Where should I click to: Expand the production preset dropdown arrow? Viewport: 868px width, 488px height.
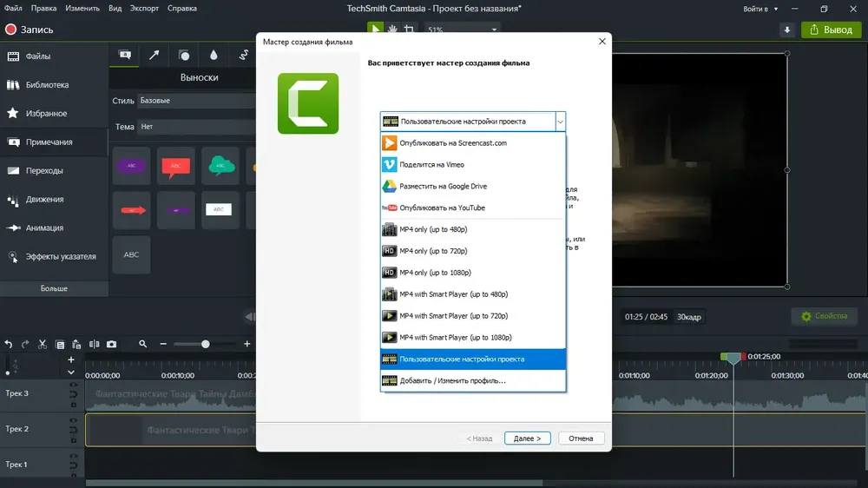560,122
